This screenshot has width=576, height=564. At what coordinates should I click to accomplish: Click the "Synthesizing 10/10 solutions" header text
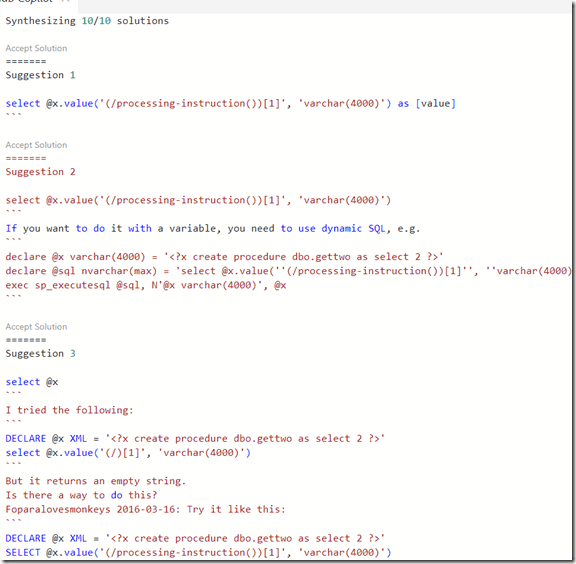[87, 21]
